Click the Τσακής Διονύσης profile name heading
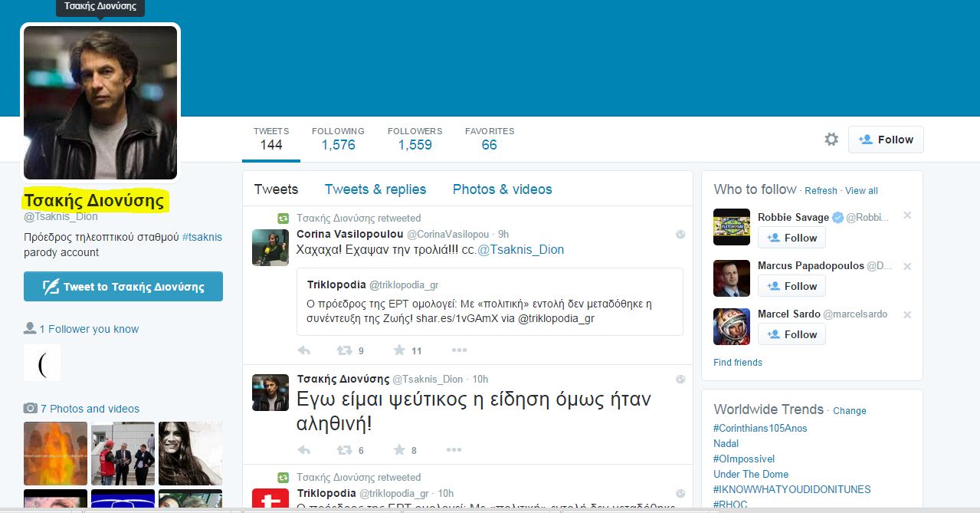This screenshot has width=980, height=513. pos(94,201)
